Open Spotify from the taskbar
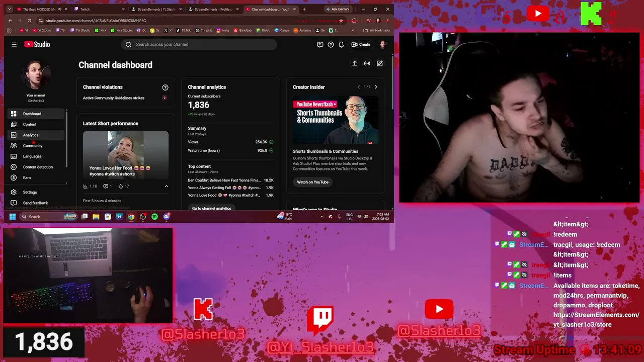644x362 pixels. pyautogui.click(x=154, y=217)
